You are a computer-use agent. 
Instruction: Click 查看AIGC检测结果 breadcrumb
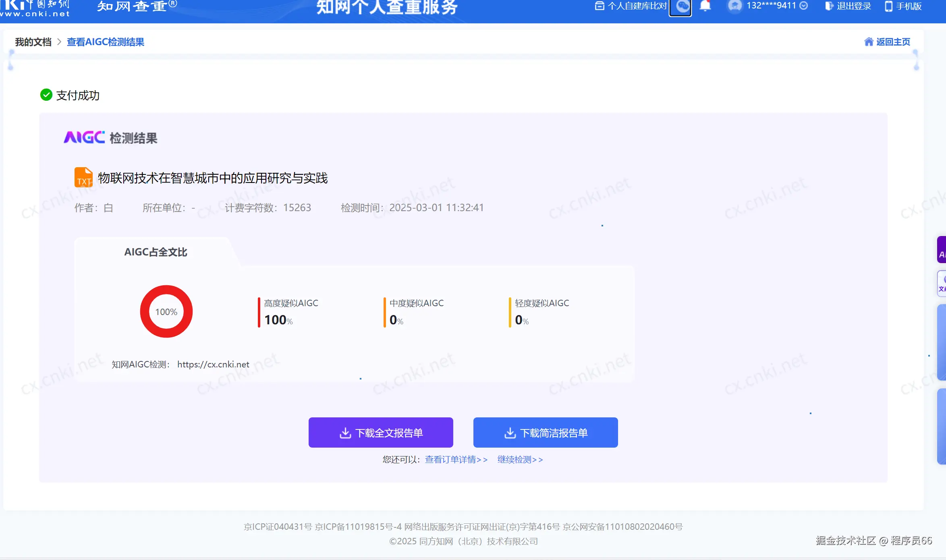tap(105, 42)
